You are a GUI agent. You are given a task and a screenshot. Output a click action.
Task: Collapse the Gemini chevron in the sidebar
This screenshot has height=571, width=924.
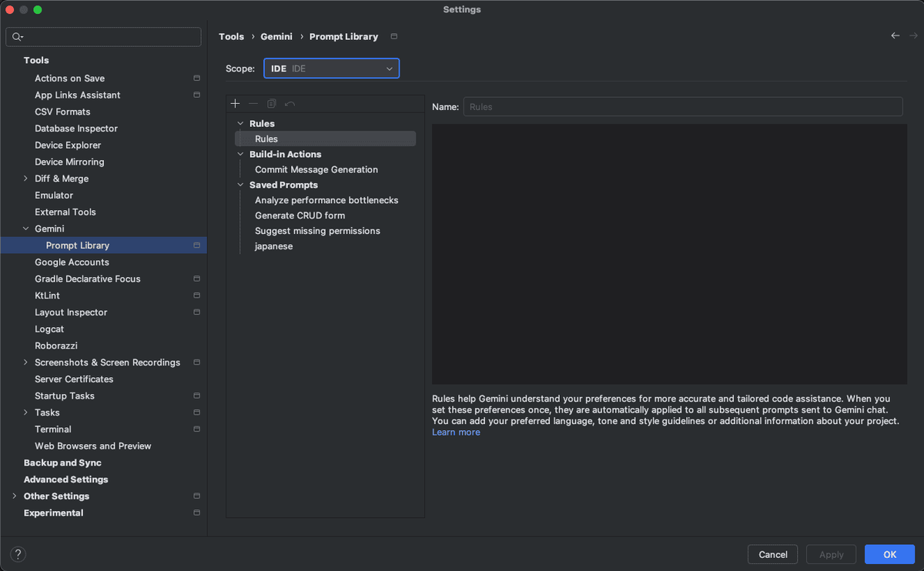click(x=25, y=229)
